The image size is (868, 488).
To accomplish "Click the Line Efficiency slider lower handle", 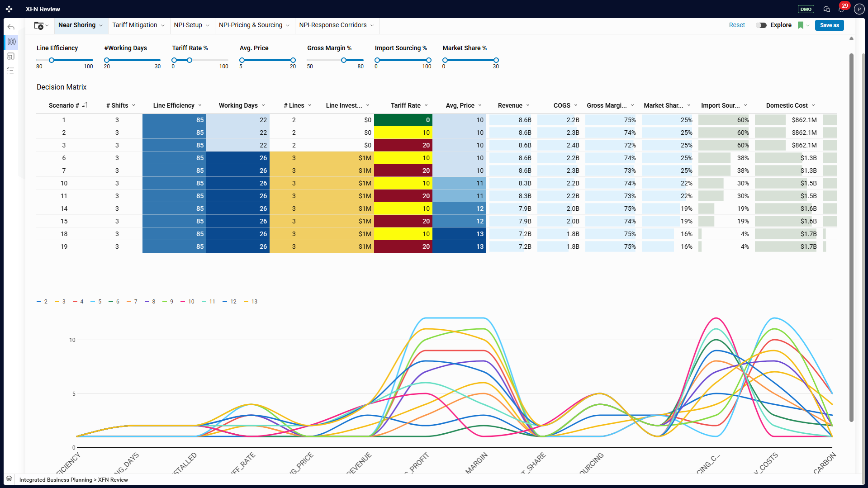I will (x=52, y=60).
